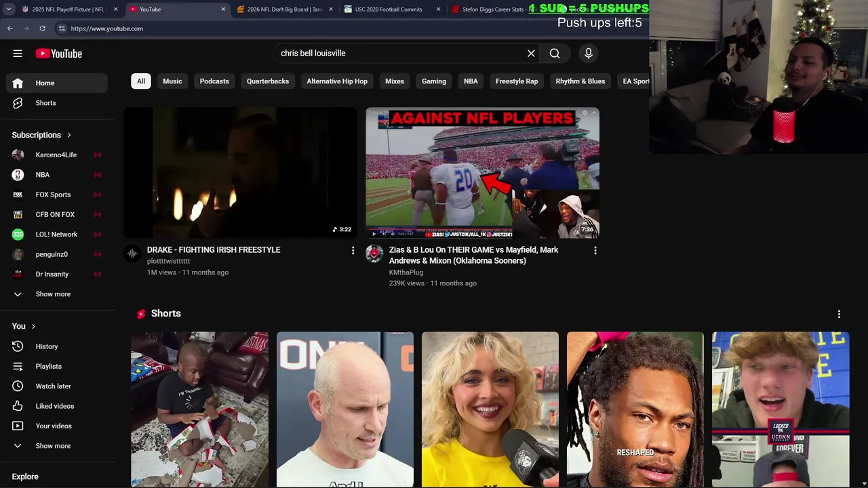
Task: Open LOL! Network subscription channel
Action: click(x=57, y=235)
